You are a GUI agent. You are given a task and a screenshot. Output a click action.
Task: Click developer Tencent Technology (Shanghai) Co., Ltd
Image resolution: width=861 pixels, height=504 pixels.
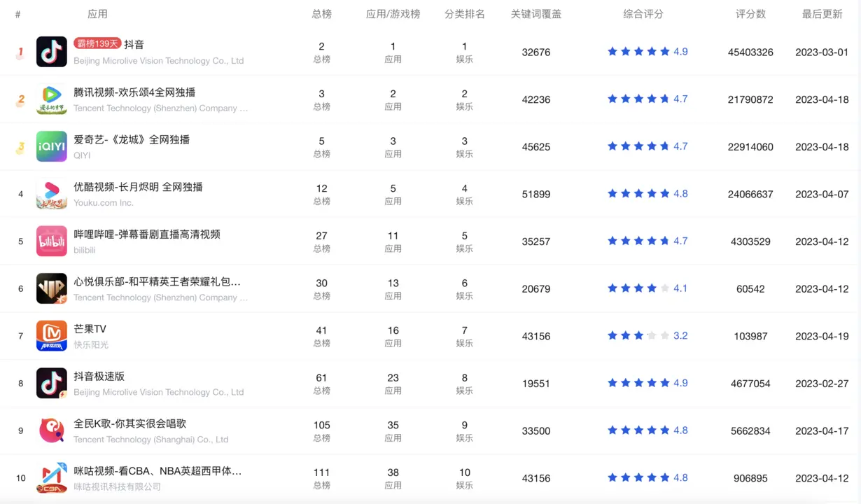[150, 440]
